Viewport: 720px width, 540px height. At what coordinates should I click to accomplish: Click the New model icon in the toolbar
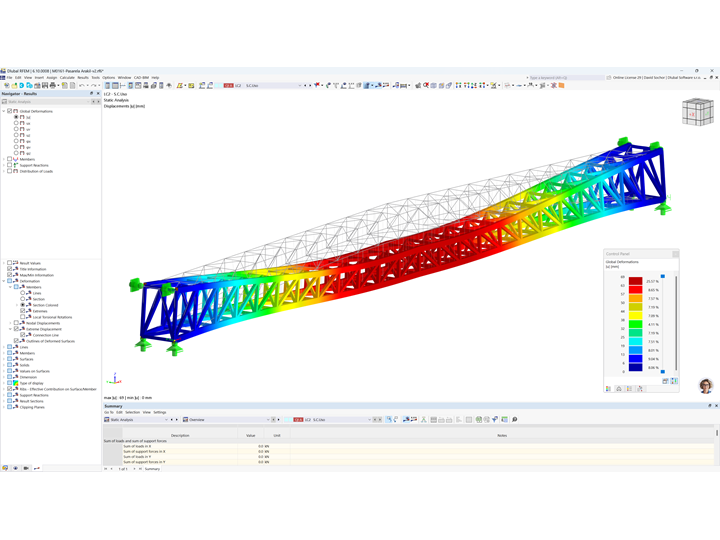(6, 85)
